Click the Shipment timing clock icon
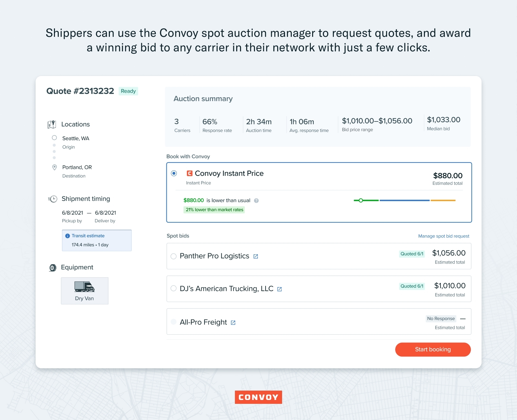 click(52, 199)
